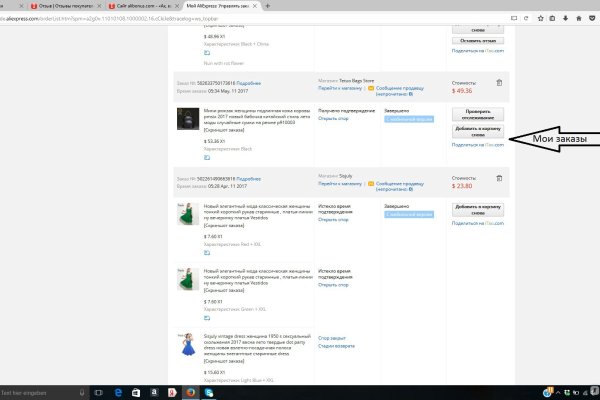600x400 pixels.
Task: Click message envelope icon for Tetuo Bags Store
Action: point(372,86)
